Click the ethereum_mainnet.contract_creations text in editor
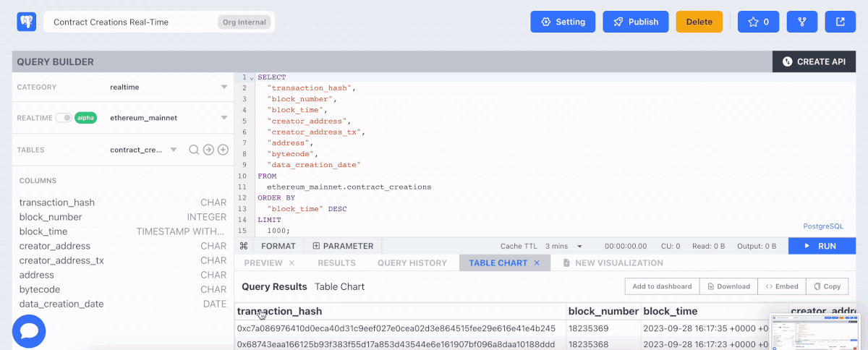The height and width of the screenshot is (350, 868). pos(349,187)
